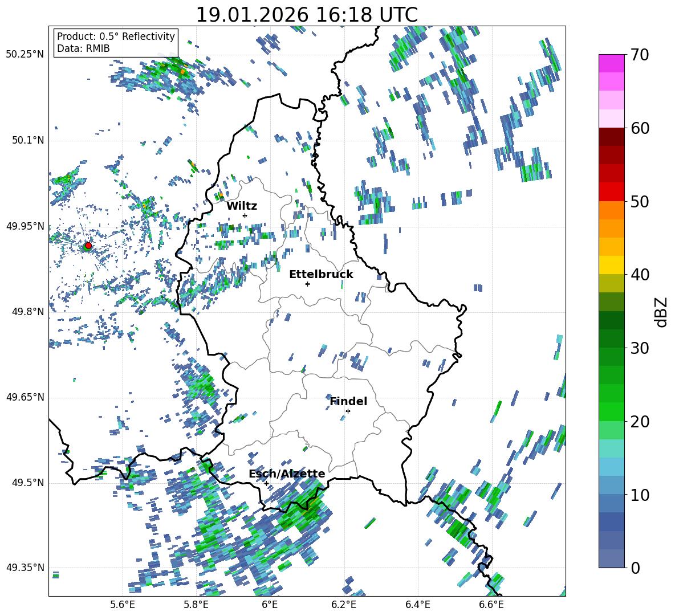Click the 6.2°E longitude label
This screenshot has width=675, height=616.
[x=344, y=605]
